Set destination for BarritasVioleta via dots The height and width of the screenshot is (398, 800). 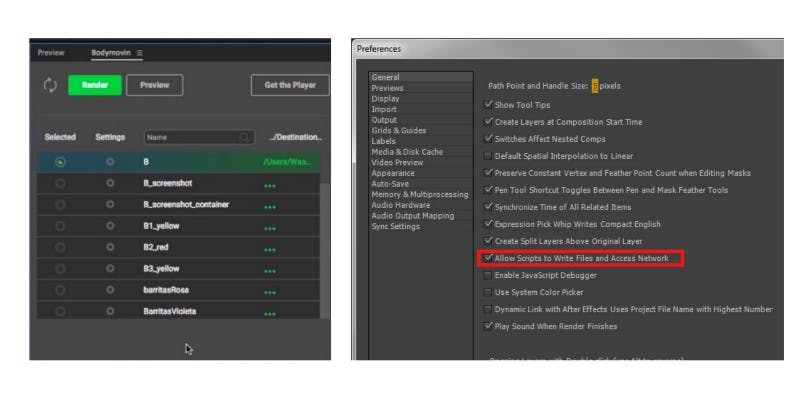click(x=270, y=314)
